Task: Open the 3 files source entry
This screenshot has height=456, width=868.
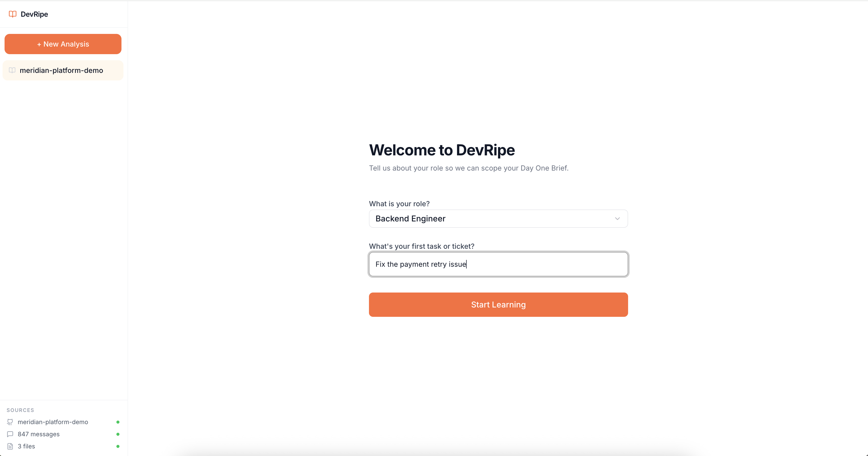Action: [x=26, y=446]
